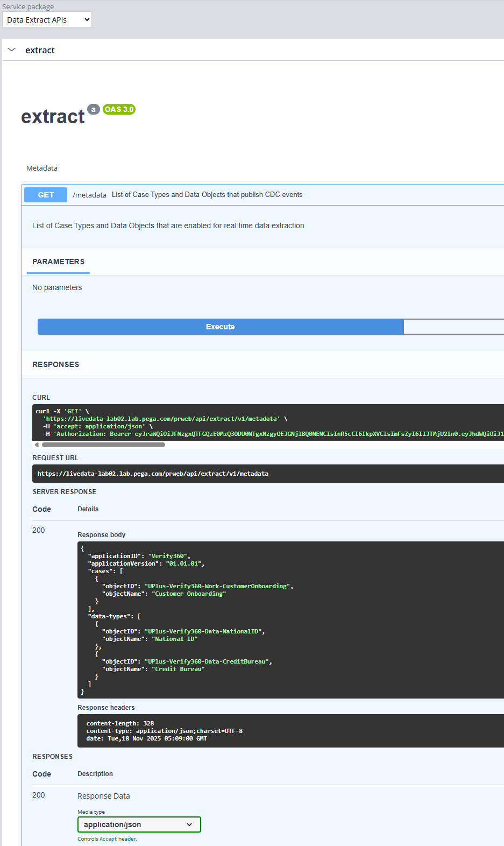Image resolution: width=504 pixels, height=846 pixels.
Task: Click the "Customer Onboarding" objectName value
Action: point(189,594)
